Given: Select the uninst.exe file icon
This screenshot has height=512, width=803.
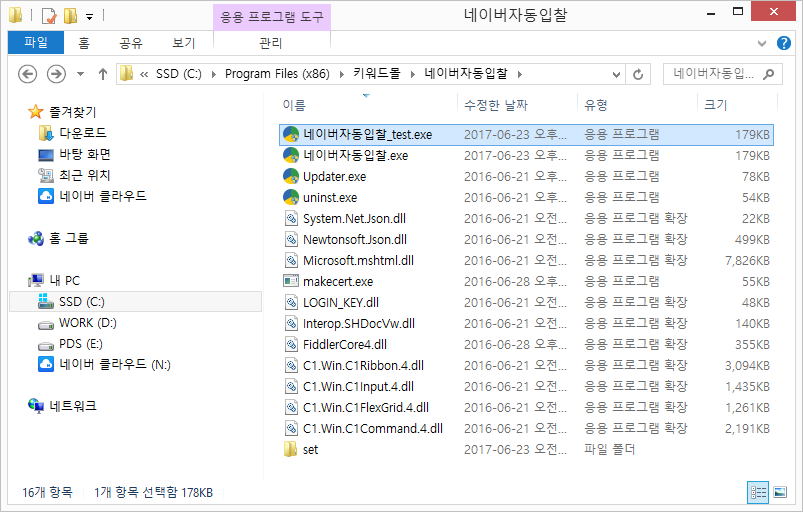Looking at the screenshot, I should point(291,198).
